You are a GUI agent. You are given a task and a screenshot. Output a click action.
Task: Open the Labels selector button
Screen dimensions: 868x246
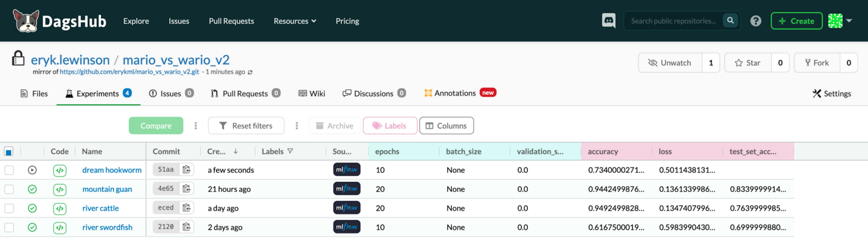click(x=390, y=126)
